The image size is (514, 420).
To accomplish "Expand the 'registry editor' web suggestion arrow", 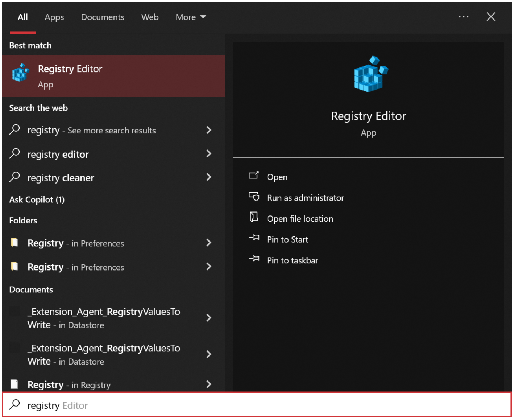I will click(x=209, y=153).
